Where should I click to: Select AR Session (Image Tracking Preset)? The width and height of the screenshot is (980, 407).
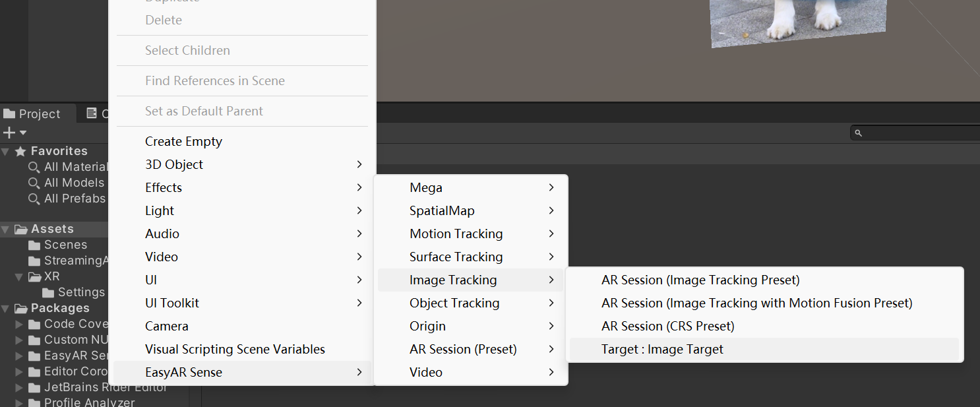click(x=764, y=280)
